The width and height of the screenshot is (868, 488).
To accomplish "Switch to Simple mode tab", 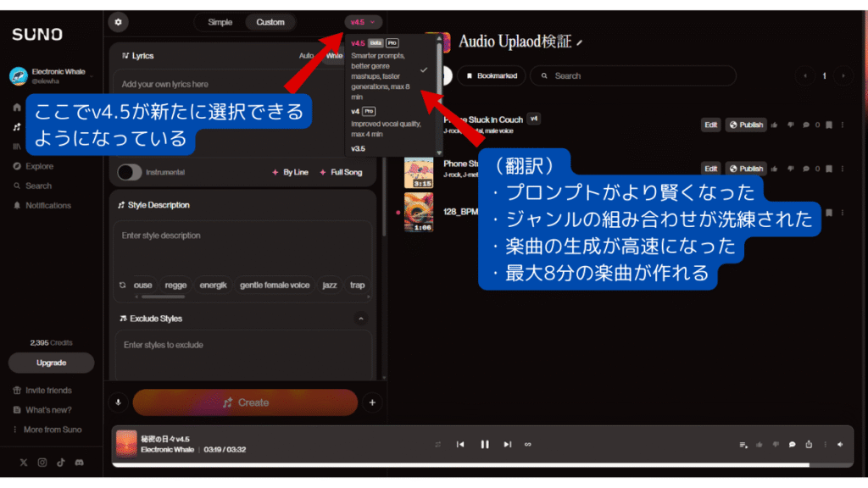I will tap(220, 22).
